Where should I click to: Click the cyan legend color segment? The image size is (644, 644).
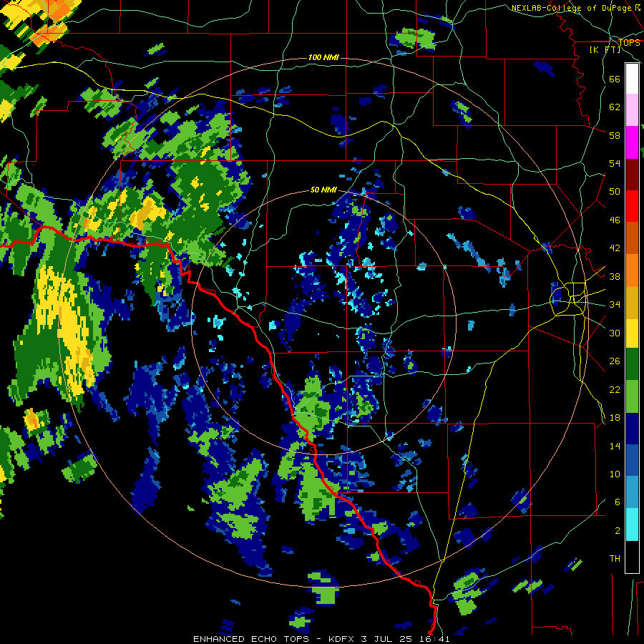point(632,525)
